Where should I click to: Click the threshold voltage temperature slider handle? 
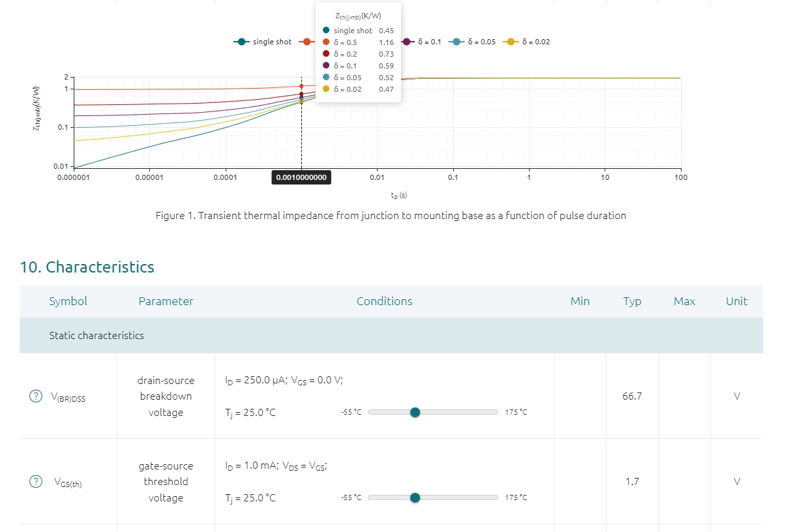point(415,497)
